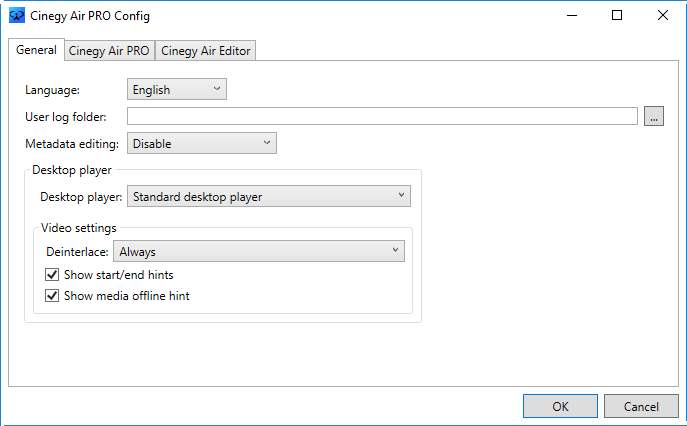Click the Language: label
The image size is (687, 426).
click(53, 90)
